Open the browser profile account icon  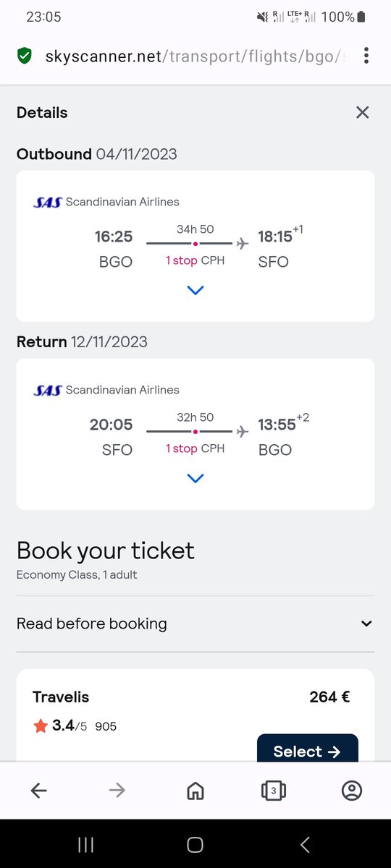352,791
